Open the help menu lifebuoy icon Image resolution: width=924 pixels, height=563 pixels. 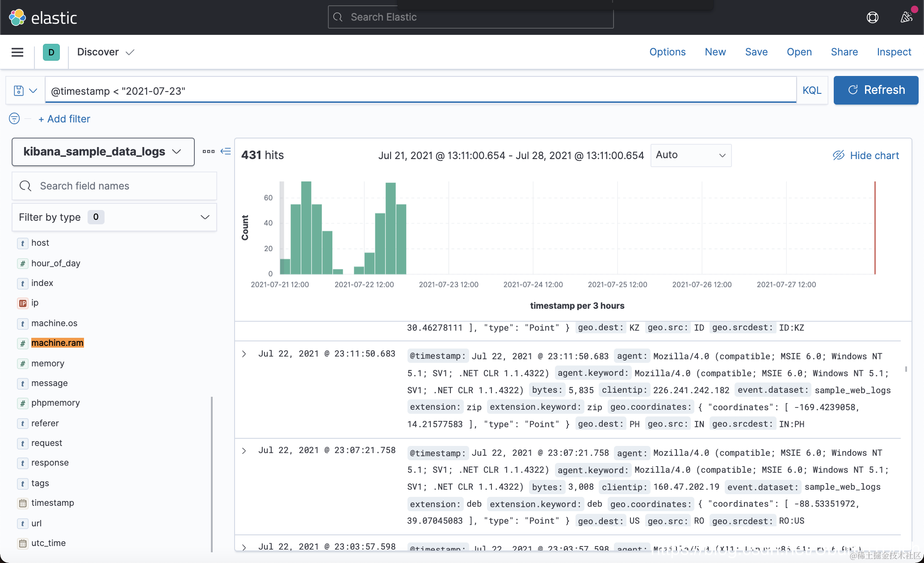pos(872,17)
